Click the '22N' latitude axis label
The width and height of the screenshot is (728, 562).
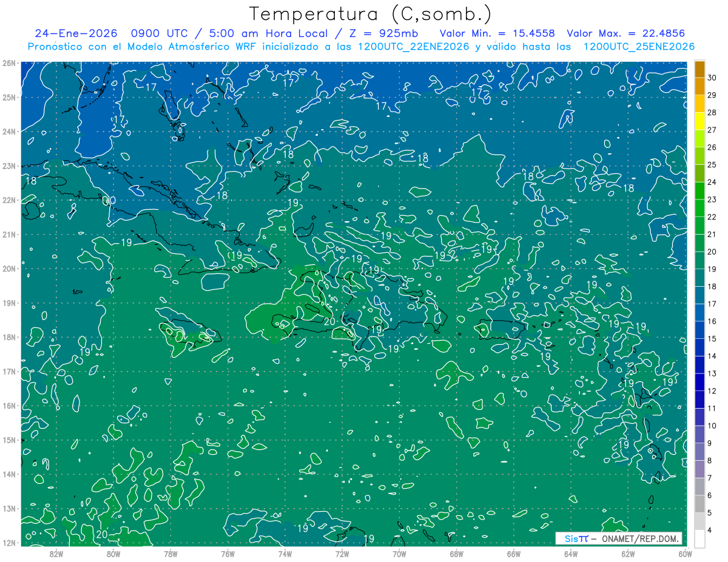point(9,200)
